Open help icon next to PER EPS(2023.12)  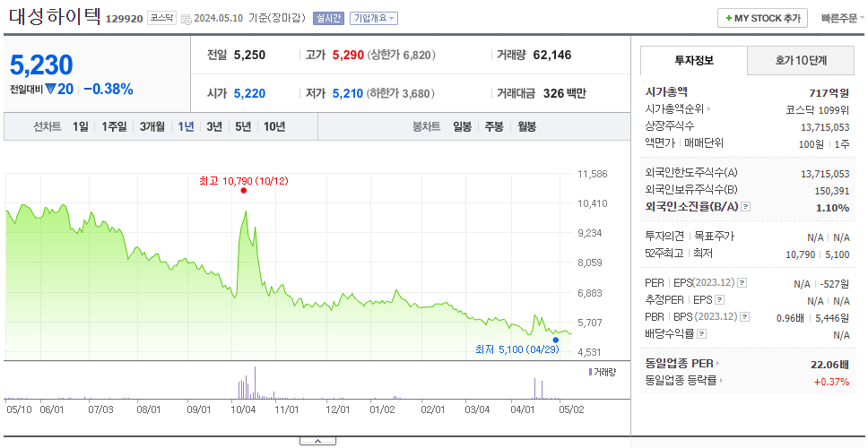[x=742, y=282]
